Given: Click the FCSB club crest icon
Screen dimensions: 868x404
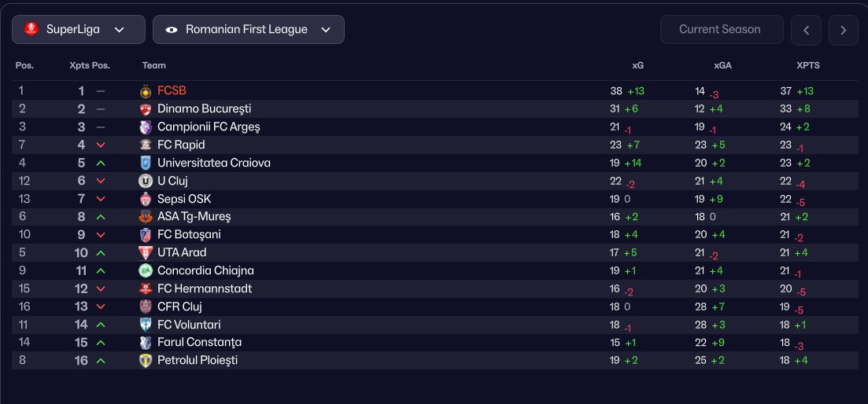Looking at the screenshot, I should [145, 91].
